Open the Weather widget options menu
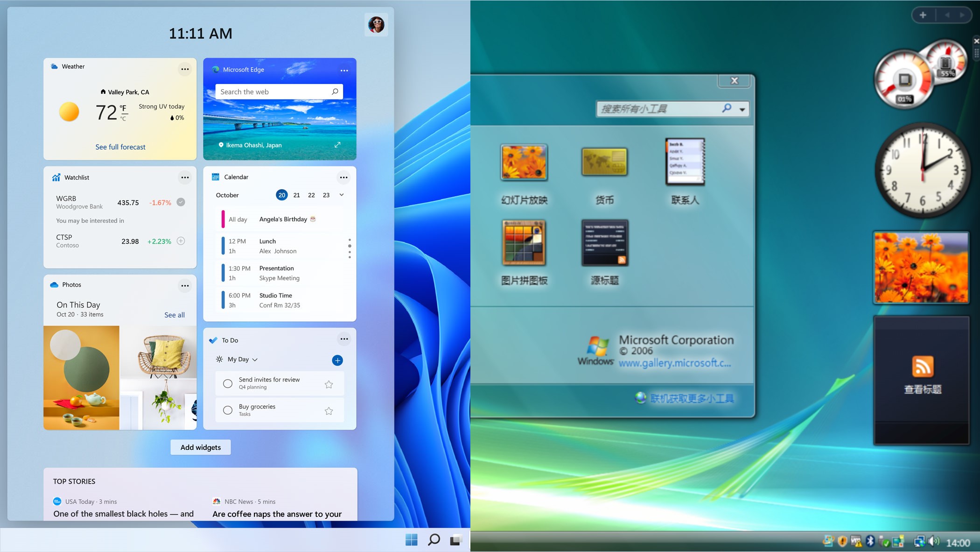980x552 pixels. pos(185,69)
